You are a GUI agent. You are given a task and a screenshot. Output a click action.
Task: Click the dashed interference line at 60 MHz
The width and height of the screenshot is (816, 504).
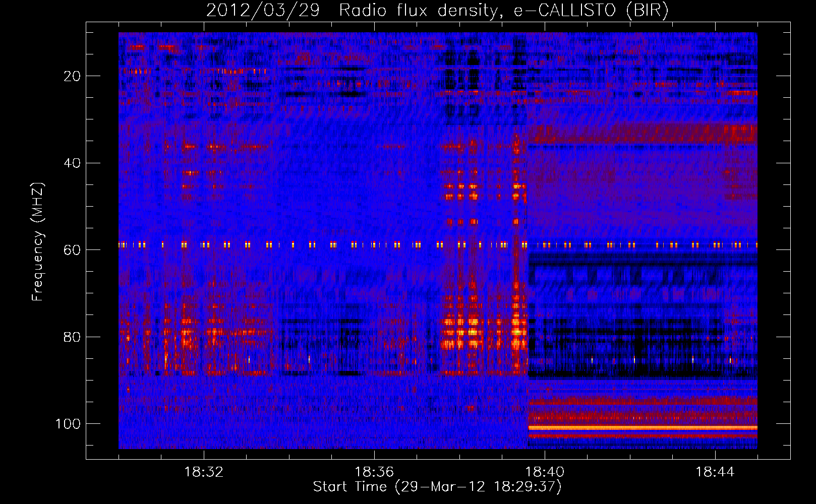438,245
